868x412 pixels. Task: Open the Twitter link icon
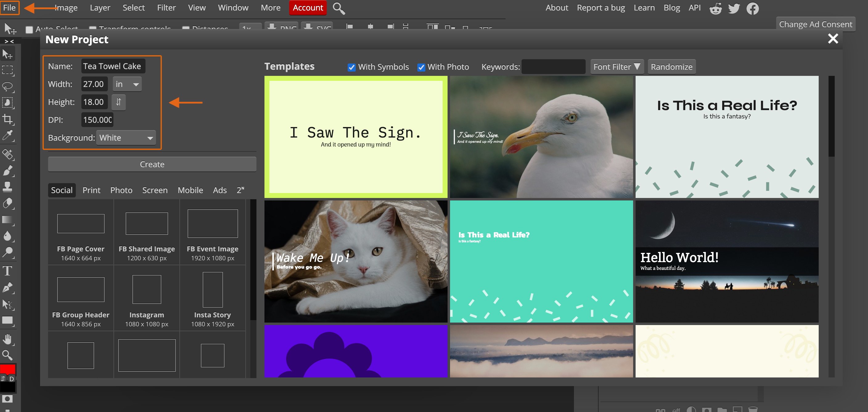tap(734, 8)
